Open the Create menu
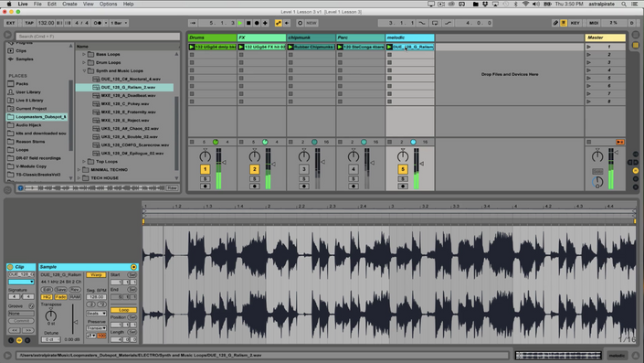This screenshot has width=644, height=363. [69, 4]
